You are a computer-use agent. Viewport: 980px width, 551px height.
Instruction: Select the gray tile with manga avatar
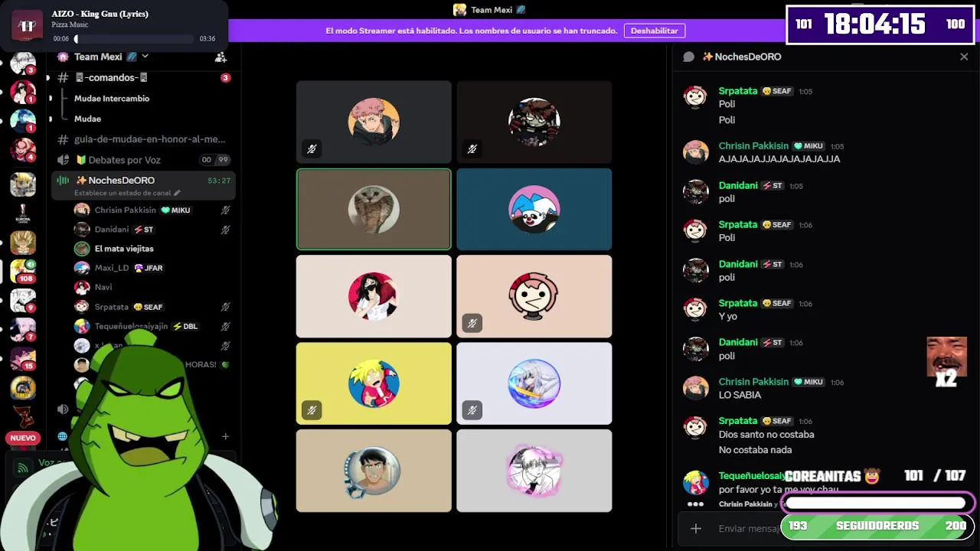(x=534, y=471)
